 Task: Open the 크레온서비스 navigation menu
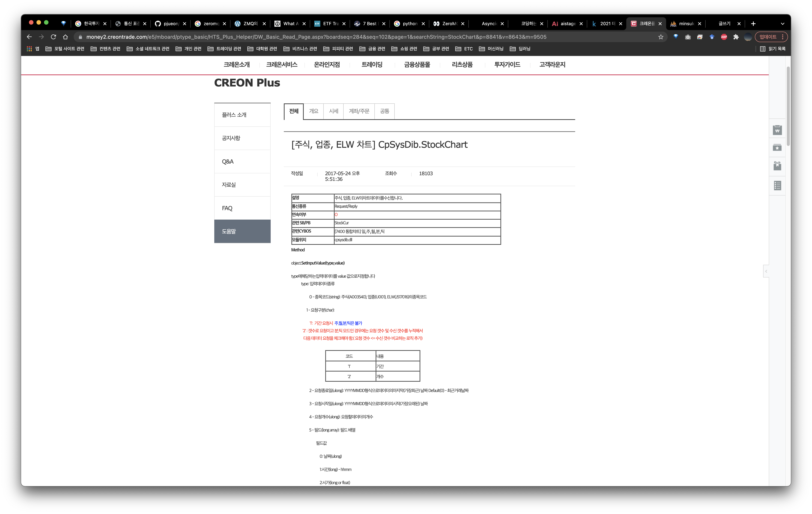[x=282, y=64]
